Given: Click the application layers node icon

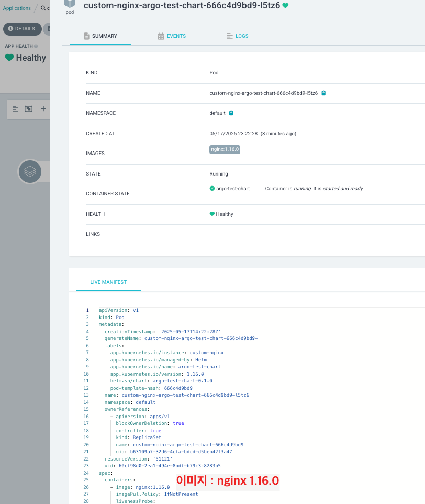Looking at the screenshot, I should click(30, 171).
